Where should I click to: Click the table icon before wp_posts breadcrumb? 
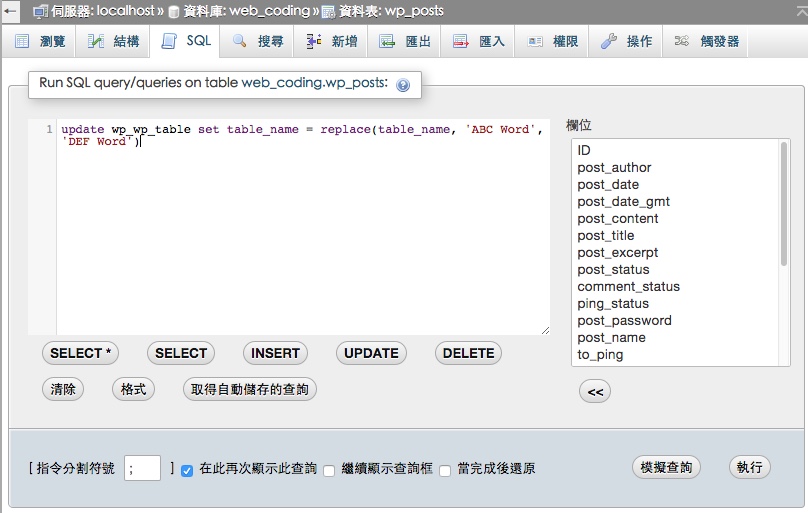[x=328, y=11]
